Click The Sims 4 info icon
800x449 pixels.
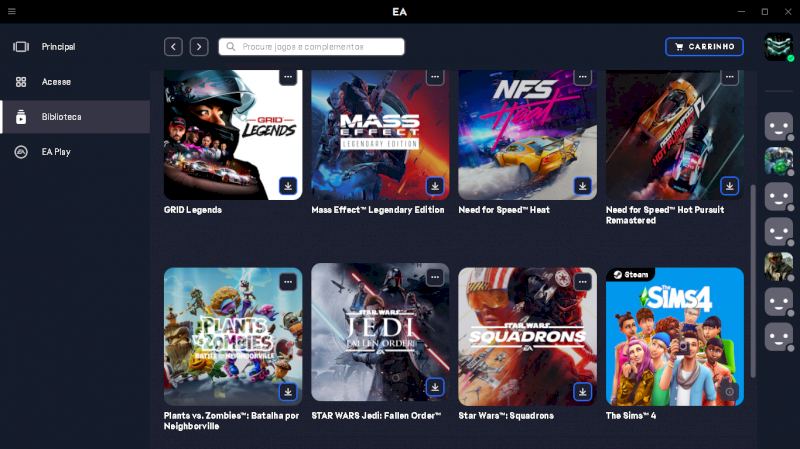click(730, 392)
